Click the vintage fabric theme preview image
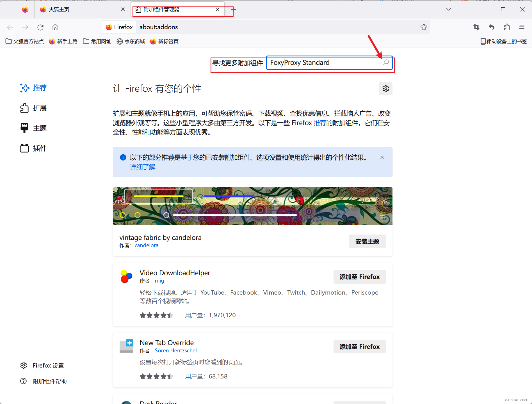This screenshot has height=404, width=532. pyautogui.click(x=252, y=206)
